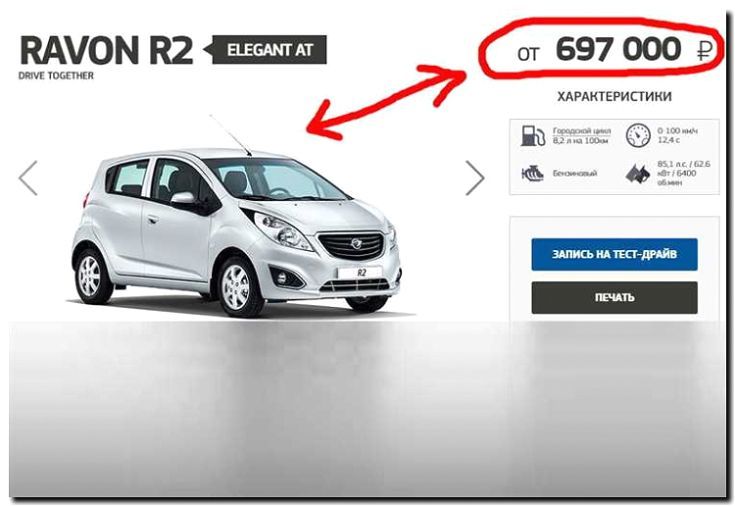Click the ruble currency symbol
735x506 pixels.
click(704, 50)
